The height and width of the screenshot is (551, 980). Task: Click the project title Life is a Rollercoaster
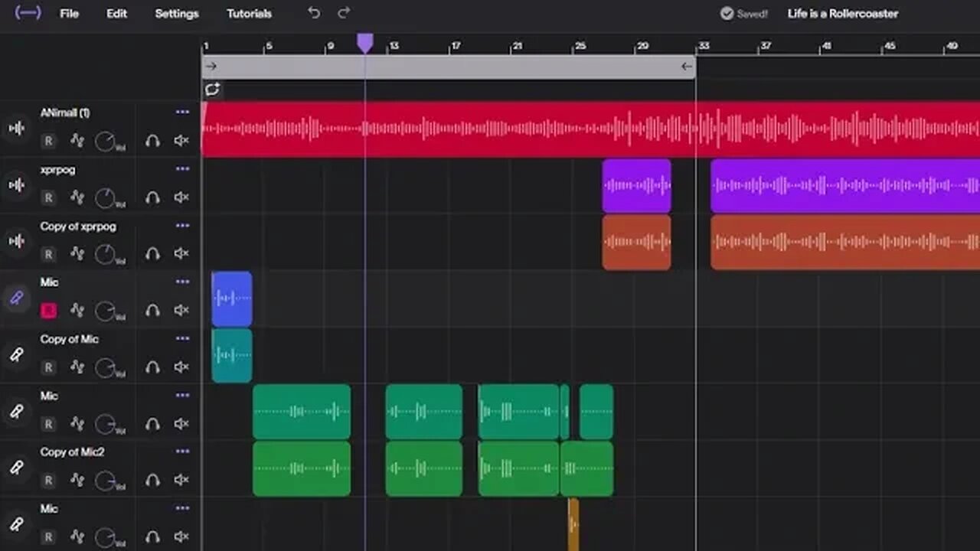click(843, 14)
